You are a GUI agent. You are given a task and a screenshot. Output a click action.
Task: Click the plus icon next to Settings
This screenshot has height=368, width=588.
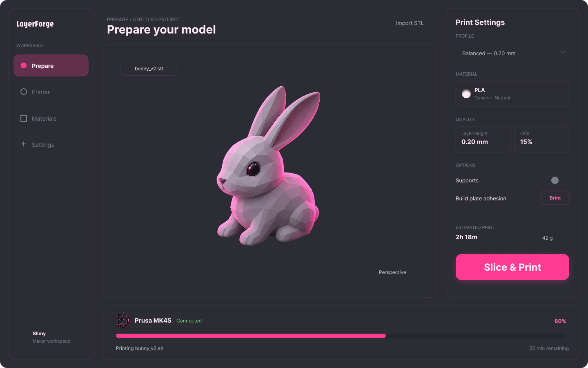click(24, 144)
